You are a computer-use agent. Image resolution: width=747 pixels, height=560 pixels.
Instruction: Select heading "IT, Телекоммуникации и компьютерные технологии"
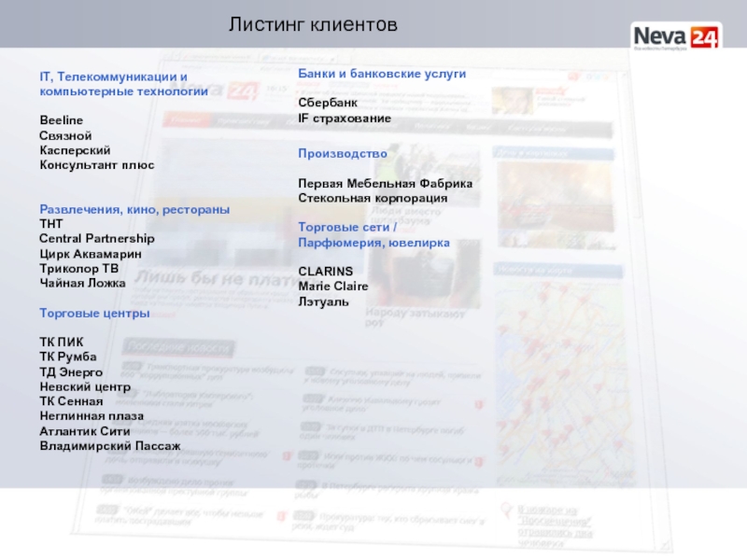(x=124, y=84)
